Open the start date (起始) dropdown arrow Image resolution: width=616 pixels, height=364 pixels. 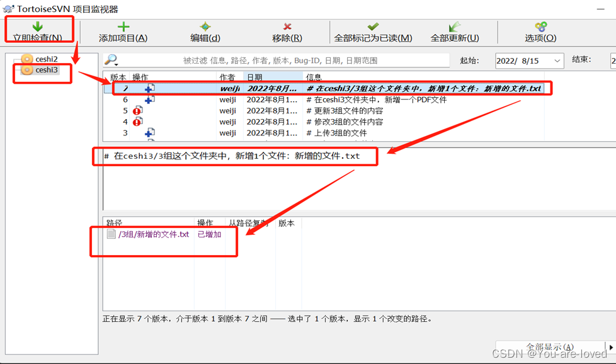(557, 61)
